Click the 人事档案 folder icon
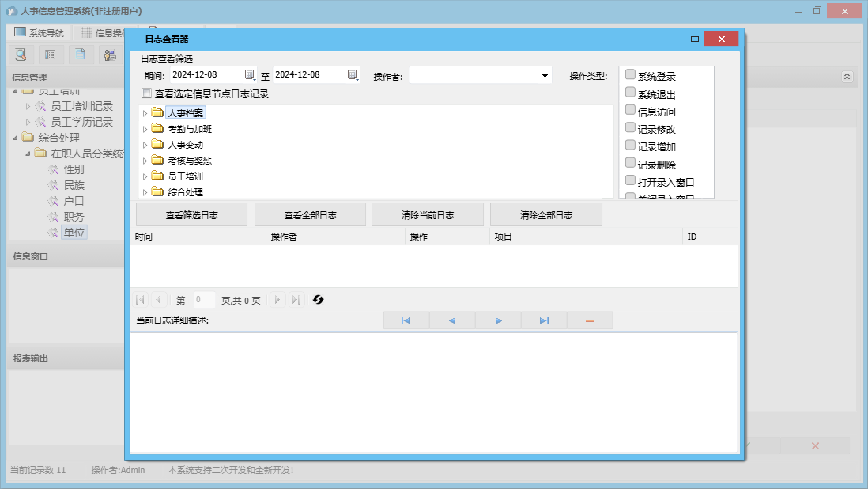Screen dimensions: 868x489 [x=158, y=113]
